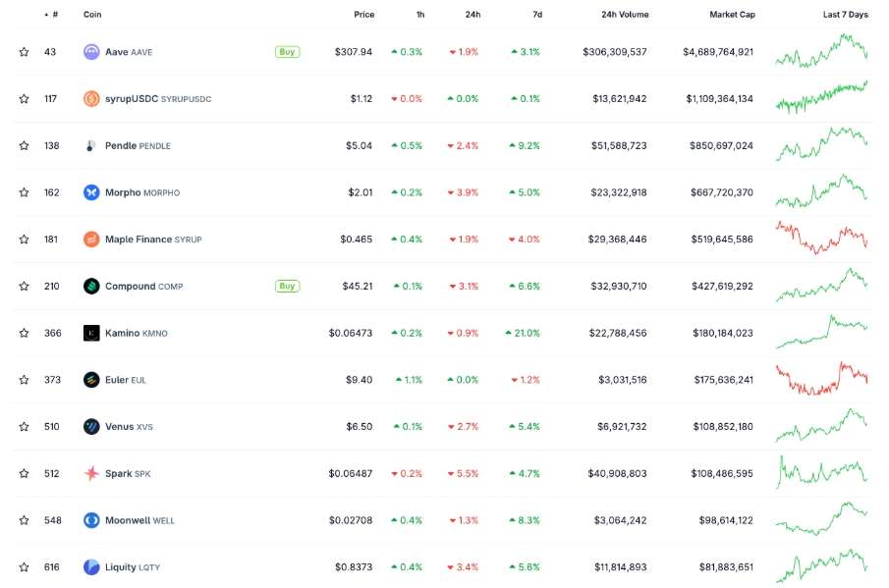The image size is (889, 588).
Task: Open Morpho via its coin icon
Action: 91,191
